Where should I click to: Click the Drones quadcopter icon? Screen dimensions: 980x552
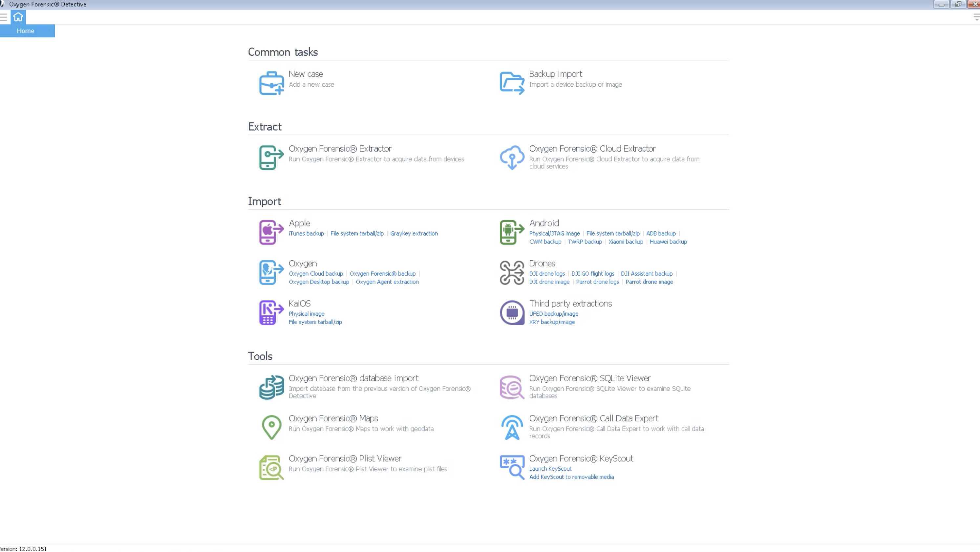[x=512, y=272]
